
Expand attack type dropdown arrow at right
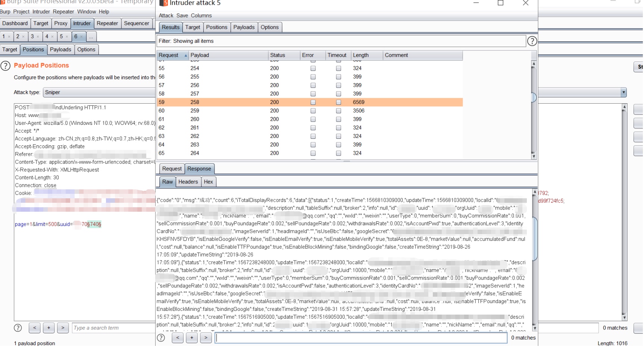[x=623, y=92]
